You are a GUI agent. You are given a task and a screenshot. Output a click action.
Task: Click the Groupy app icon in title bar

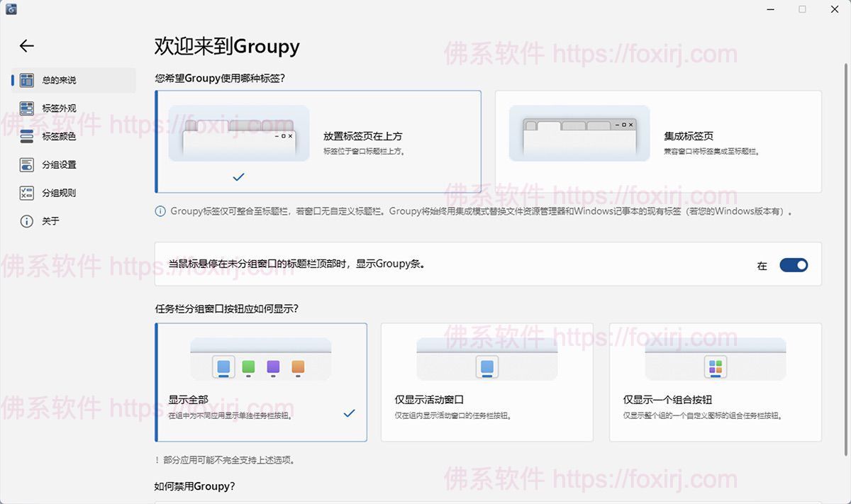tap(11, 10)
